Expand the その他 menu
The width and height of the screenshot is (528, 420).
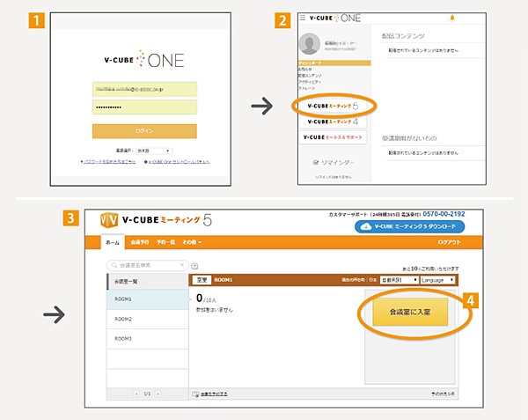click(192, 242)
